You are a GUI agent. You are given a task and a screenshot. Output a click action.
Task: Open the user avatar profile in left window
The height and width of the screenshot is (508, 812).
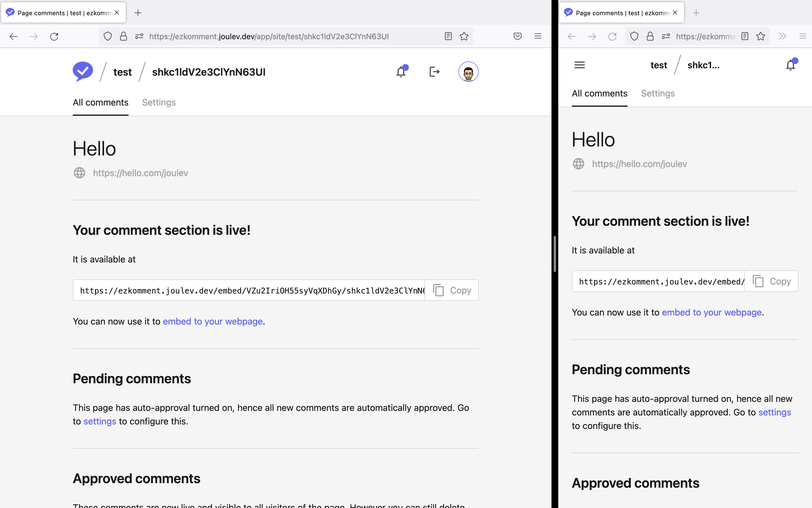468,72
